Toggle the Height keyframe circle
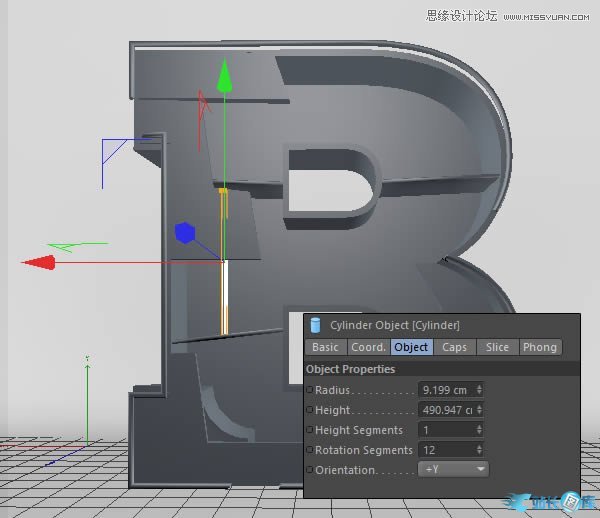The width and height of the screenshot is (600, 518). 310,410
